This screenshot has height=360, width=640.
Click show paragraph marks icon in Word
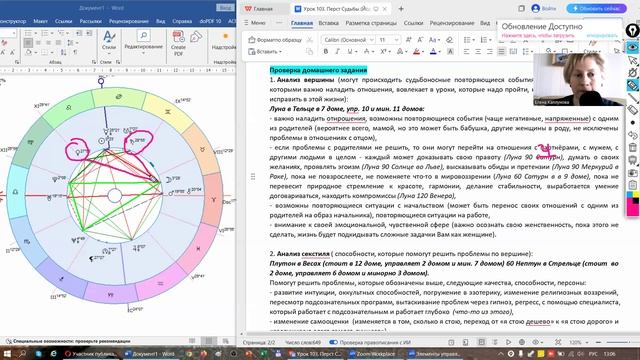(75, 52)
